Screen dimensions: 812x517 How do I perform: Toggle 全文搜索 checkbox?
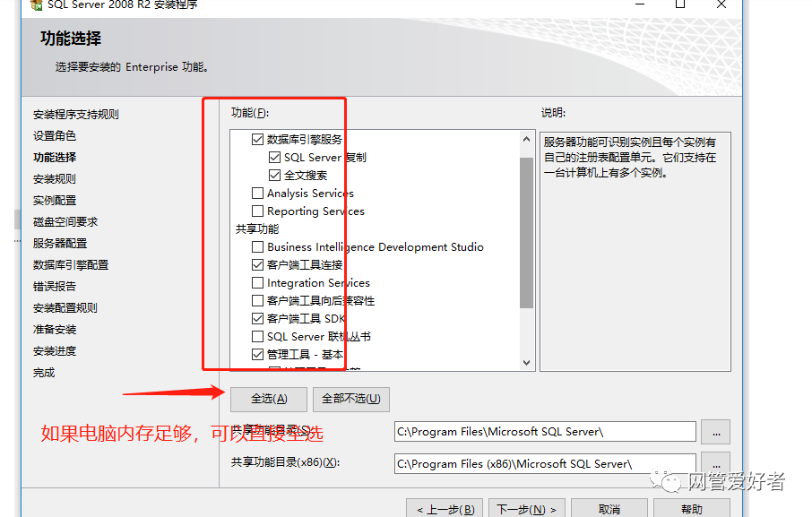click(x=274, y=176)
